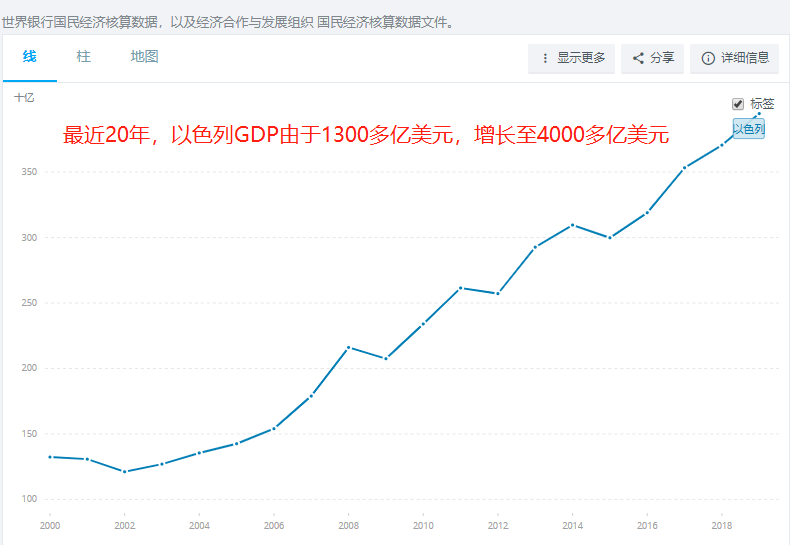Click the 2018 label on x-axis
Screen dimensions: 790x545
click(721, 525)
